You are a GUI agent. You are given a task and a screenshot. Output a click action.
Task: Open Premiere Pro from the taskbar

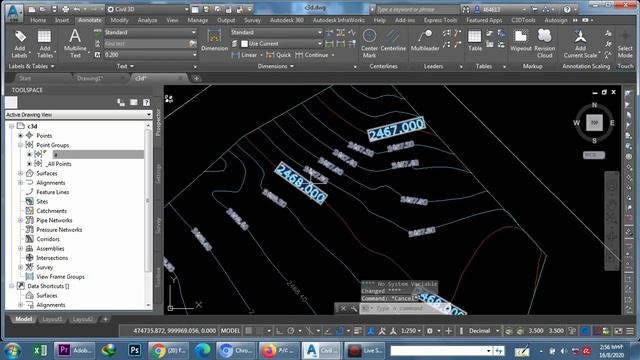click(74, 350)
